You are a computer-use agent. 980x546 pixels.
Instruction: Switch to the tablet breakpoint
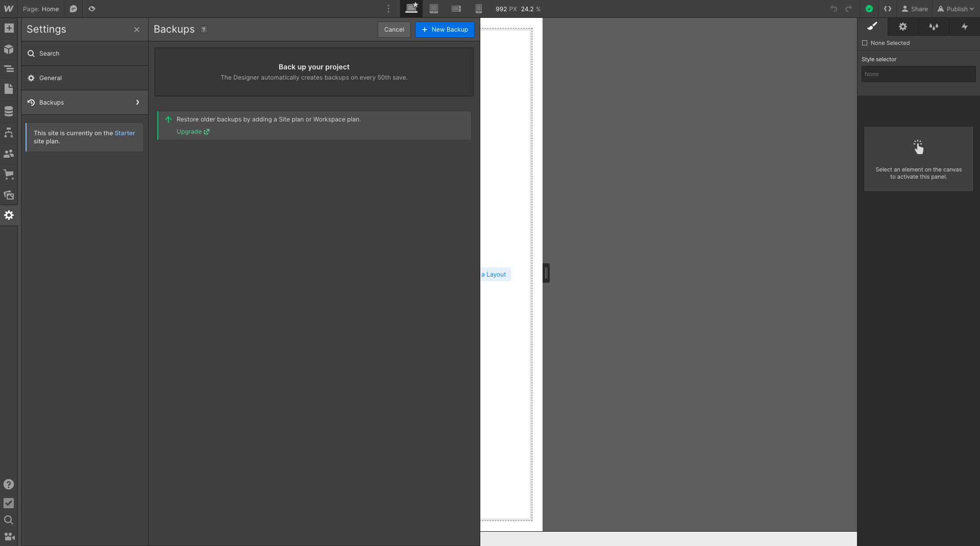pos(434,9)
